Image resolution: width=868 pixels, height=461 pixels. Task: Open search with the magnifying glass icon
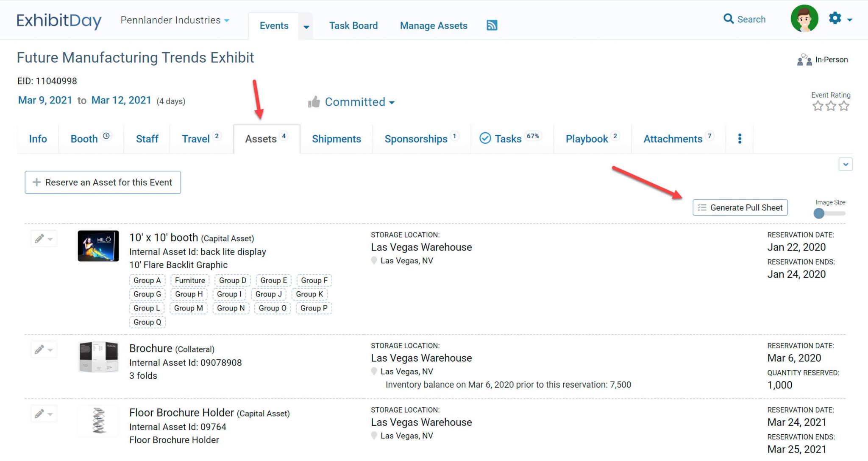pos(729,19)
